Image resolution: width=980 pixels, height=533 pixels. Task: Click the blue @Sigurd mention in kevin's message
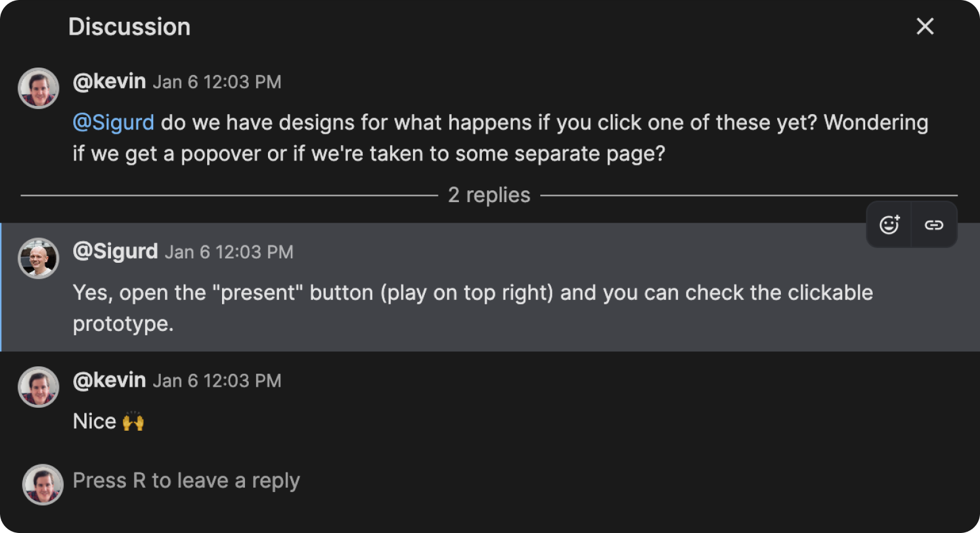point(114,123)
